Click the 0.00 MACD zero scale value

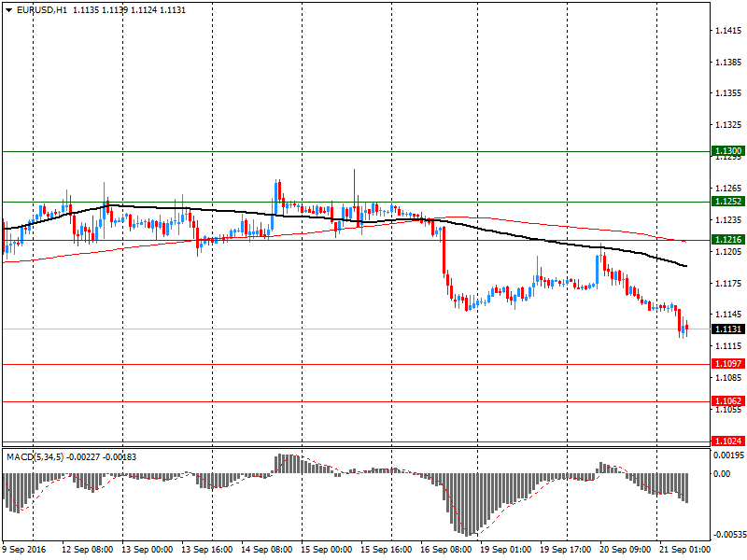[x=722, y=474]
